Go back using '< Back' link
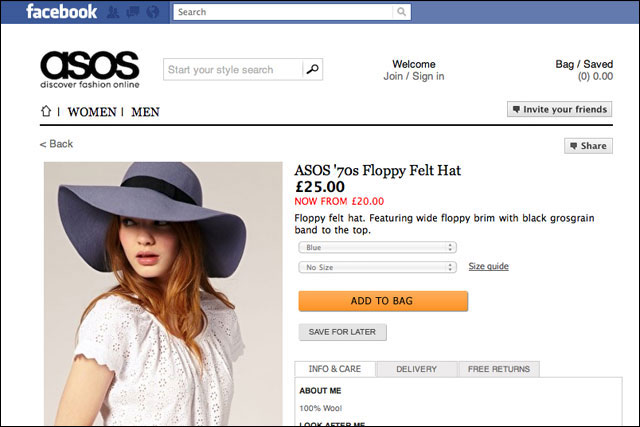The image size is (640, 427). pyautogui.click(x=56, y=144)
